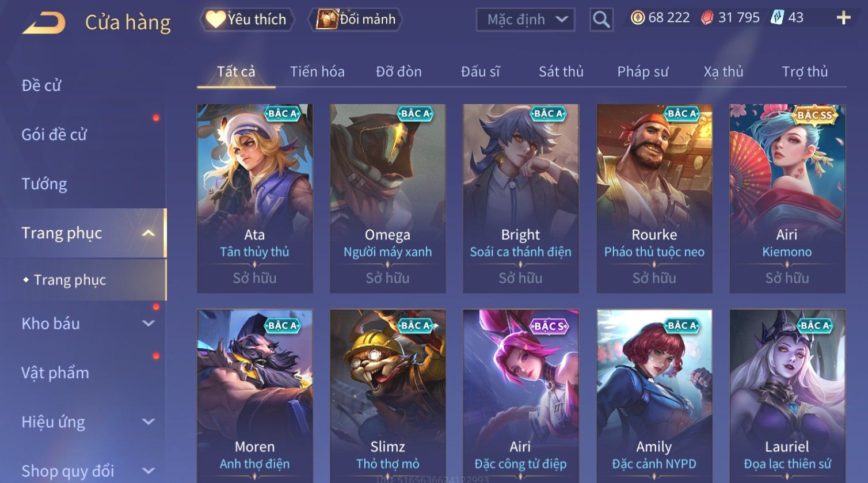Open Gói đề cử in the sidebar
Image resolution: width=868 pixels, height=483 pixels.
pyautogui.click(x=54, y=135)
